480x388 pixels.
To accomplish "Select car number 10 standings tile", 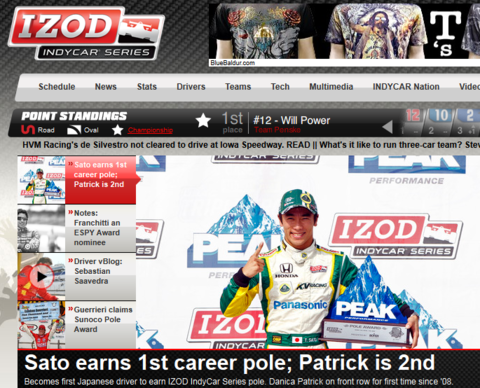I will click(441, 122).
